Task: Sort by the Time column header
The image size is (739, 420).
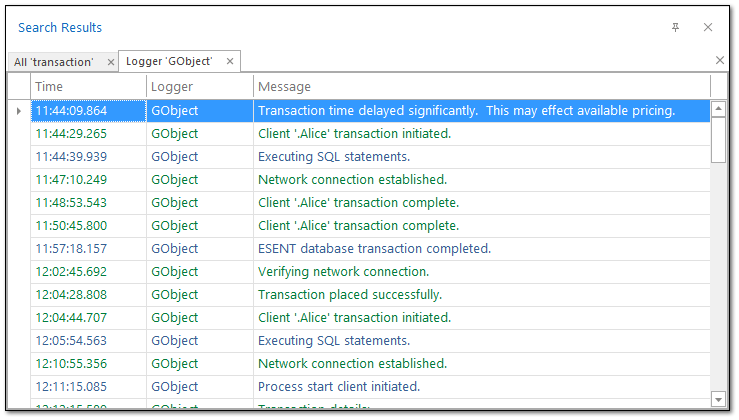Action: (88, 87)
